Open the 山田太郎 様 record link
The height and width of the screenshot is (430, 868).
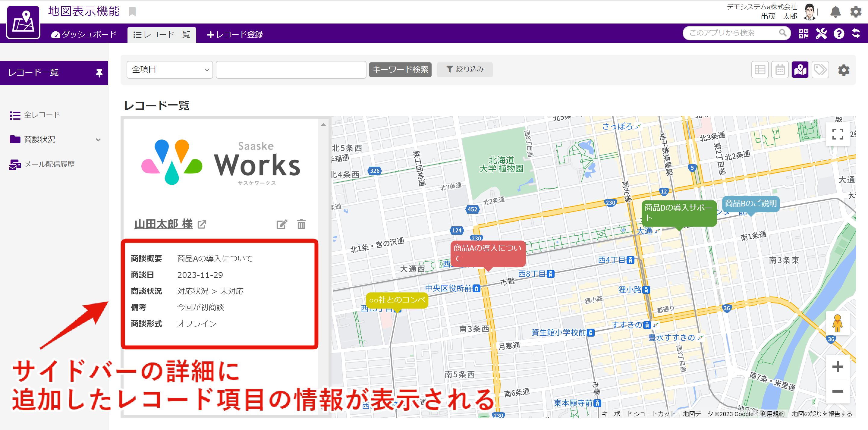(163, 224)
